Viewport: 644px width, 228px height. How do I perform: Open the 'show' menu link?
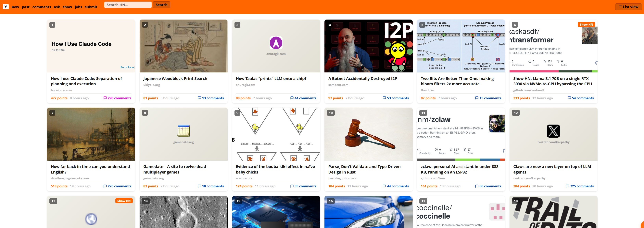pos(67,7)
